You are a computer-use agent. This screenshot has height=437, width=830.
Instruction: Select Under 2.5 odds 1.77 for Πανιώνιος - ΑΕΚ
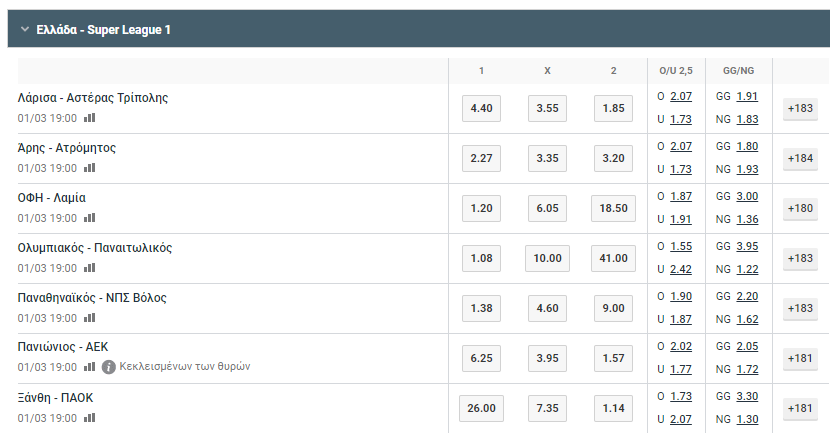(681, 369)
